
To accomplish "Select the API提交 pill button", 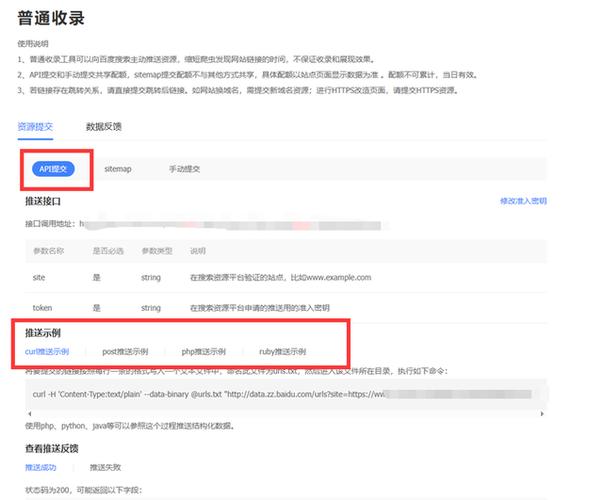I will coord(53,169).
